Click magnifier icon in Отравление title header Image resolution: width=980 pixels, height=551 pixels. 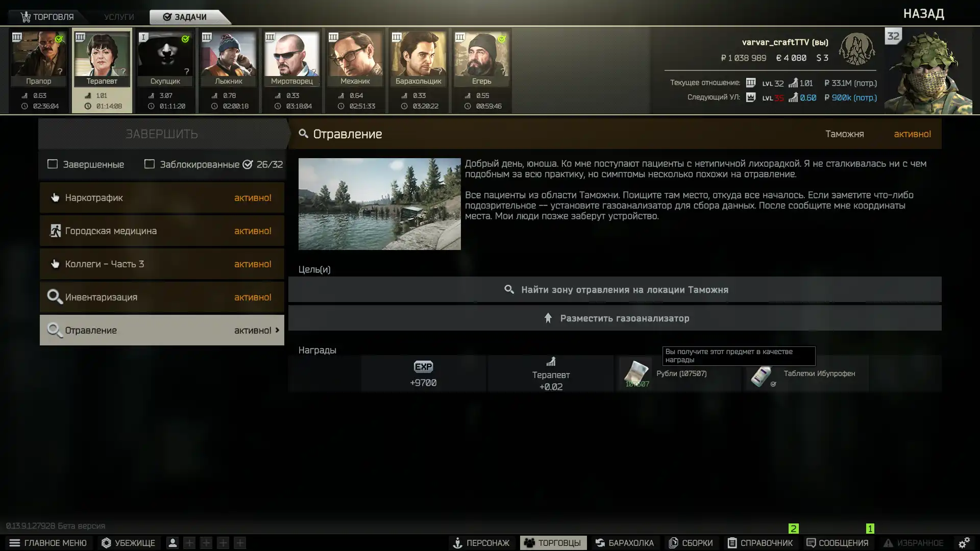tap(303, 134)
